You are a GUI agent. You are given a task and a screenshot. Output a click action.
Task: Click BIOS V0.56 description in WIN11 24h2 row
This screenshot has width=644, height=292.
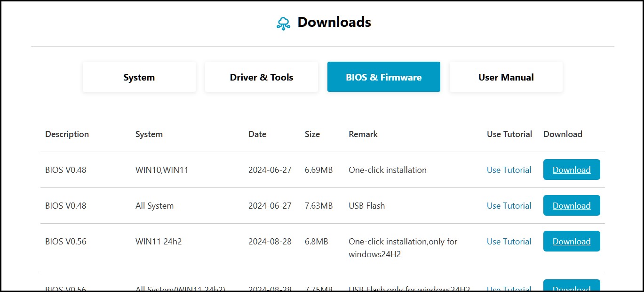pyautogui.click(x=66, y=242)
